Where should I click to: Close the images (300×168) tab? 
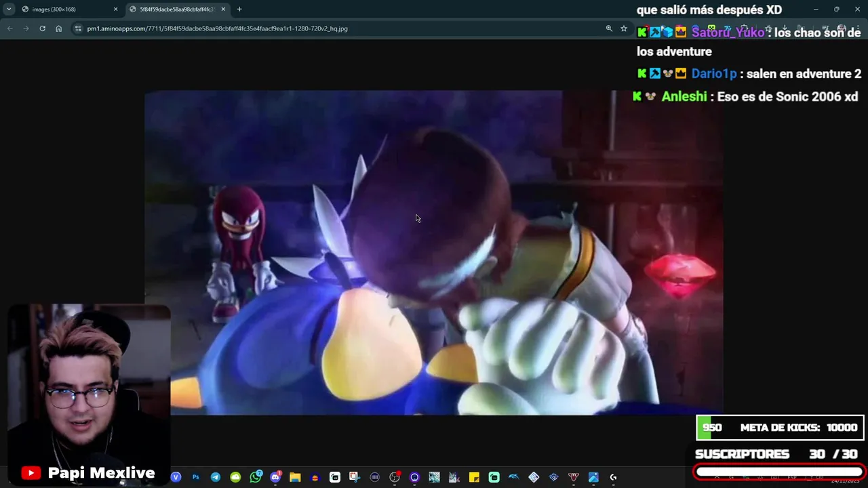click(115, 9)
